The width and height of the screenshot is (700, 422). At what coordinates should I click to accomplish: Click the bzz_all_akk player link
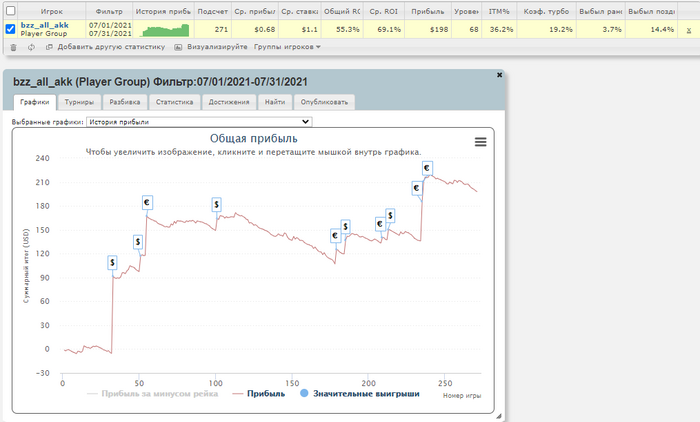45,25
